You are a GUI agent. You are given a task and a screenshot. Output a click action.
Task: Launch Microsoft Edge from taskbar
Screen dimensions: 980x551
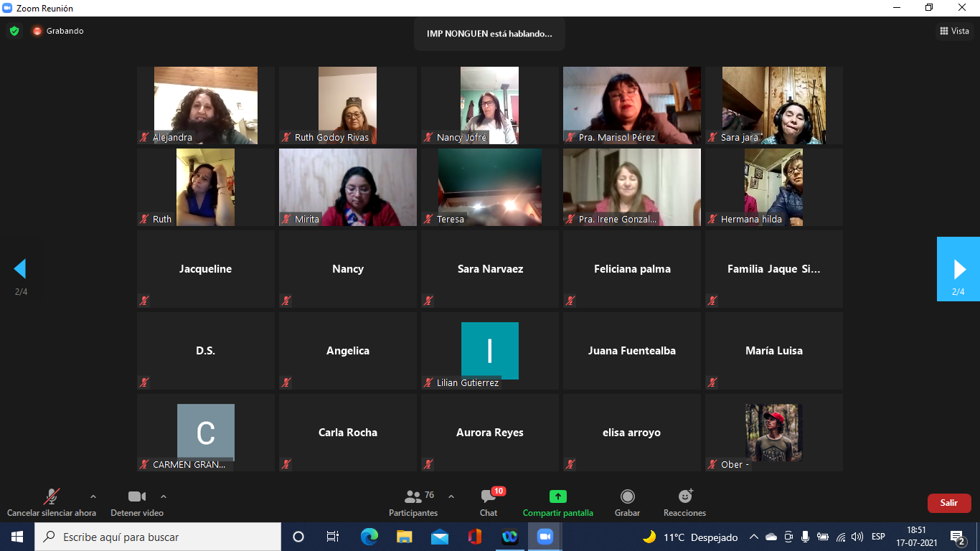point(369,537)
